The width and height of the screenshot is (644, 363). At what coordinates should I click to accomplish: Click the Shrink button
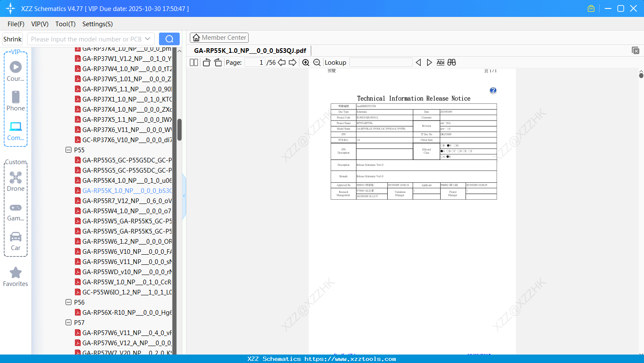click(x=12, y=39)
